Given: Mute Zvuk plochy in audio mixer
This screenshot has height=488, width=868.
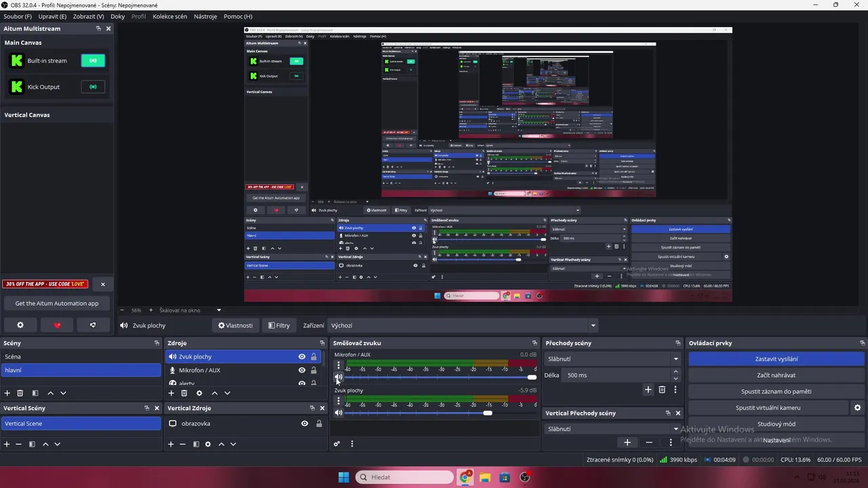Looking at the screenshot, I should coord(338,413).
